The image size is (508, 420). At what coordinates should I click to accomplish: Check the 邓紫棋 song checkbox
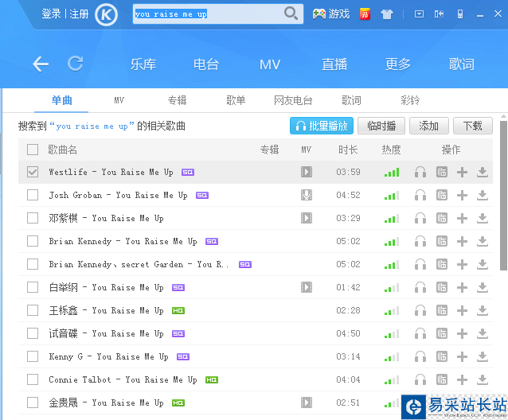click(33, 218)
